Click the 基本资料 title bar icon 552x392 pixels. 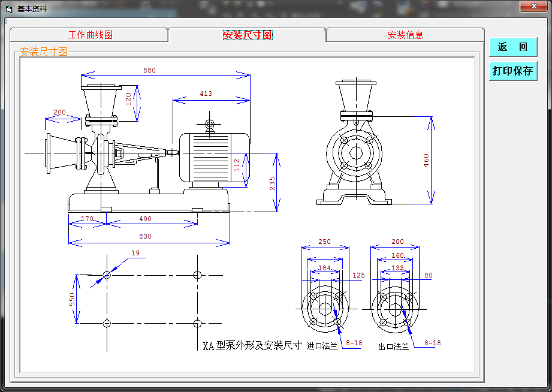[x=9, y=9]
